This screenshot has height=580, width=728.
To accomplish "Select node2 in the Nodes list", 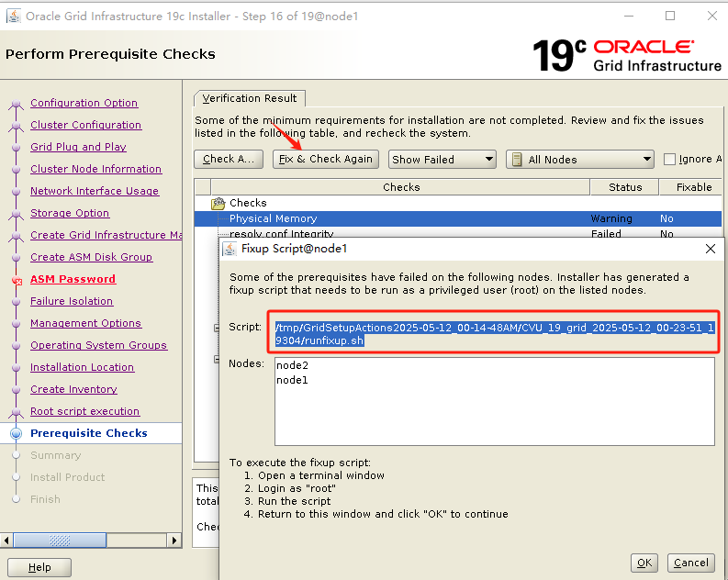I will click(292, 365).
